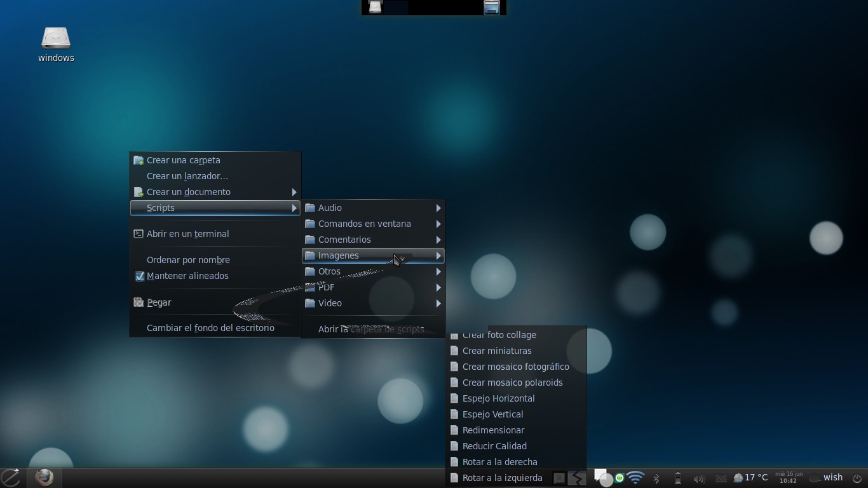
Task: Click the blue window icon in top panel
Action: [492, 7]
